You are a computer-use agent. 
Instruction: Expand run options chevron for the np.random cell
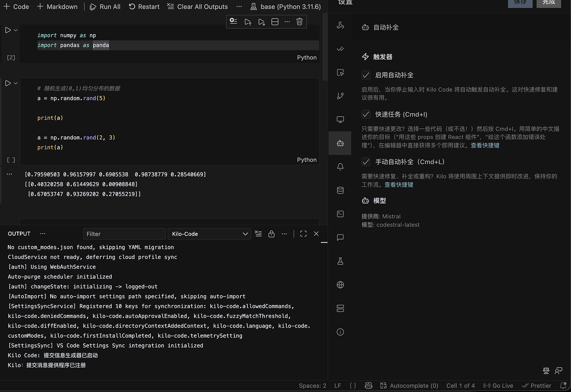[16, 83]
